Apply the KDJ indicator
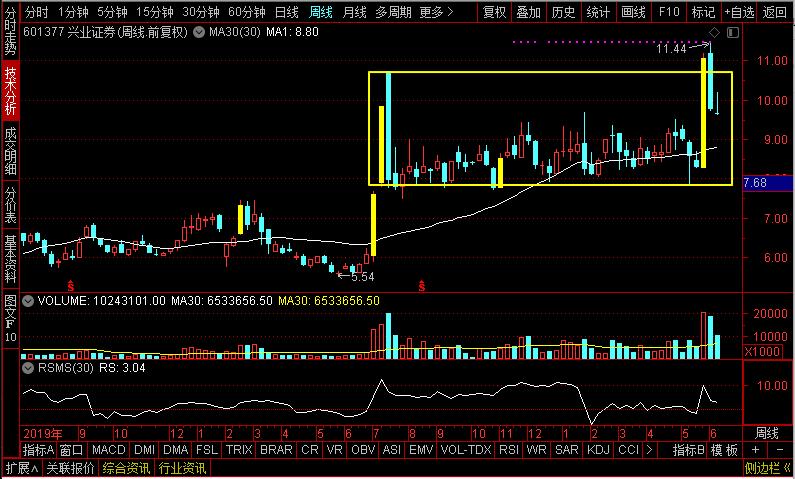The width and height of the screenshot is (795, 479). [598, 450]
